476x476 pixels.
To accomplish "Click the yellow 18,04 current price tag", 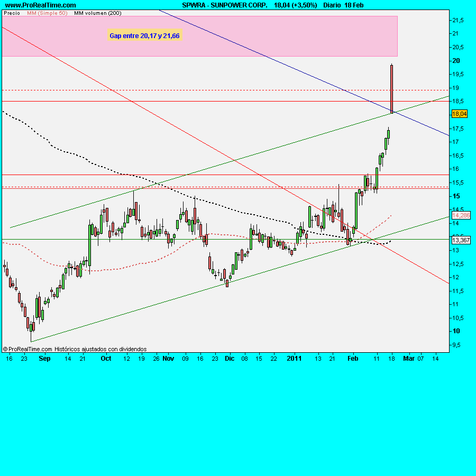I will coord(459,114).
